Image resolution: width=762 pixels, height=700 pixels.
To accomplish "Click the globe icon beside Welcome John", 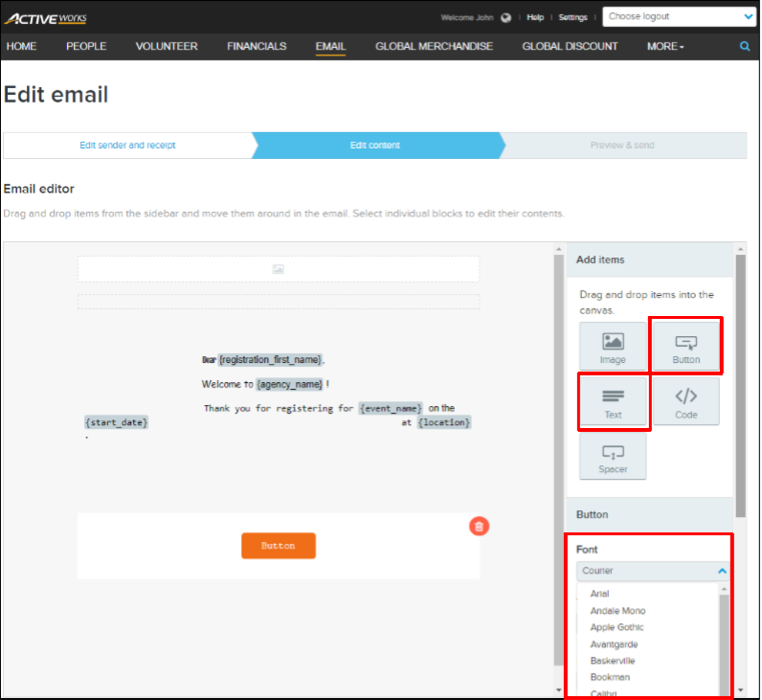I will tap(505, 17).
